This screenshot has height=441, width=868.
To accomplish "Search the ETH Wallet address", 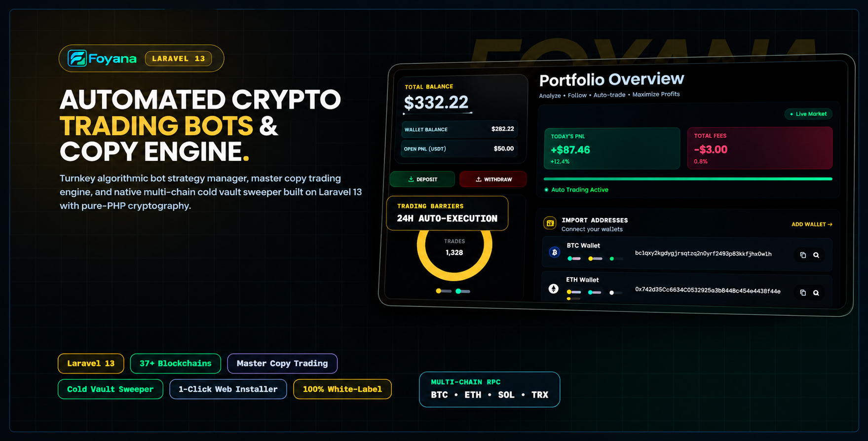I will pos(816,293).
